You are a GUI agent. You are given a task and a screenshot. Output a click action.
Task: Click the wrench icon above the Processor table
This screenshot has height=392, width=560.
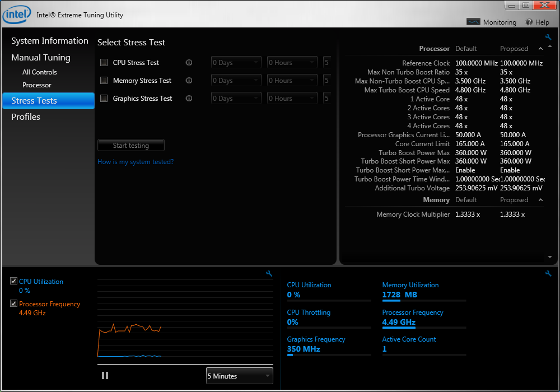tap(548, 37)
